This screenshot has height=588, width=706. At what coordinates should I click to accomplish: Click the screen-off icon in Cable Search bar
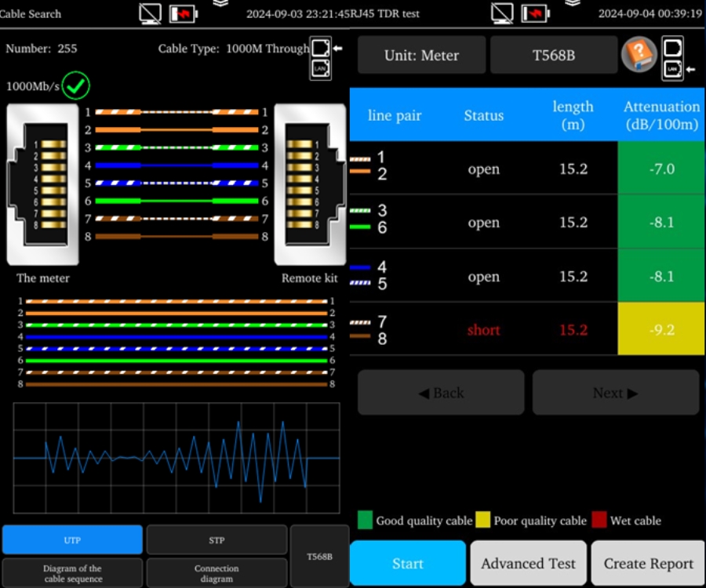[150, 13]
